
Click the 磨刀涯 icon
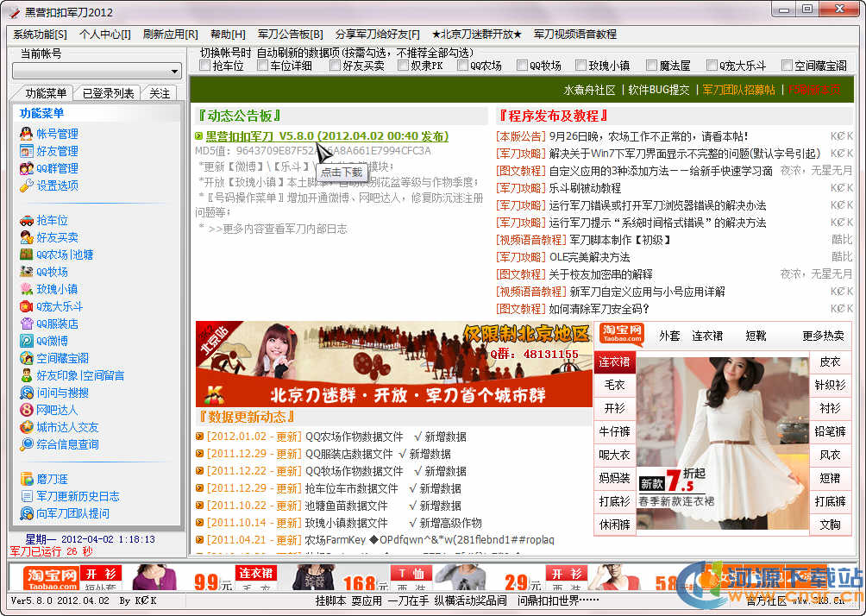(27, 479)
